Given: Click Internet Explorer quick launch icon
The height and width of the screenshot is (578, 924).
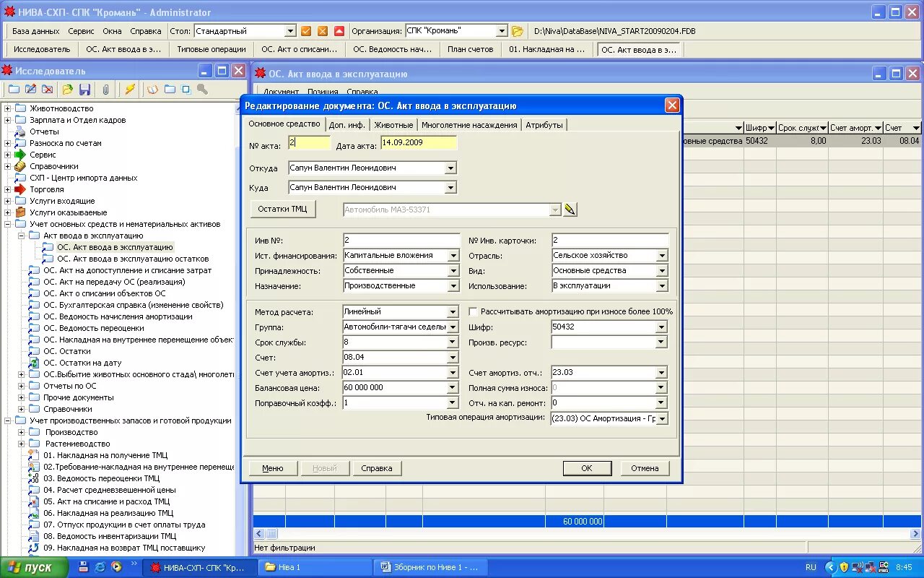Looking at the screenshot, I should click(x=100, y=567).
